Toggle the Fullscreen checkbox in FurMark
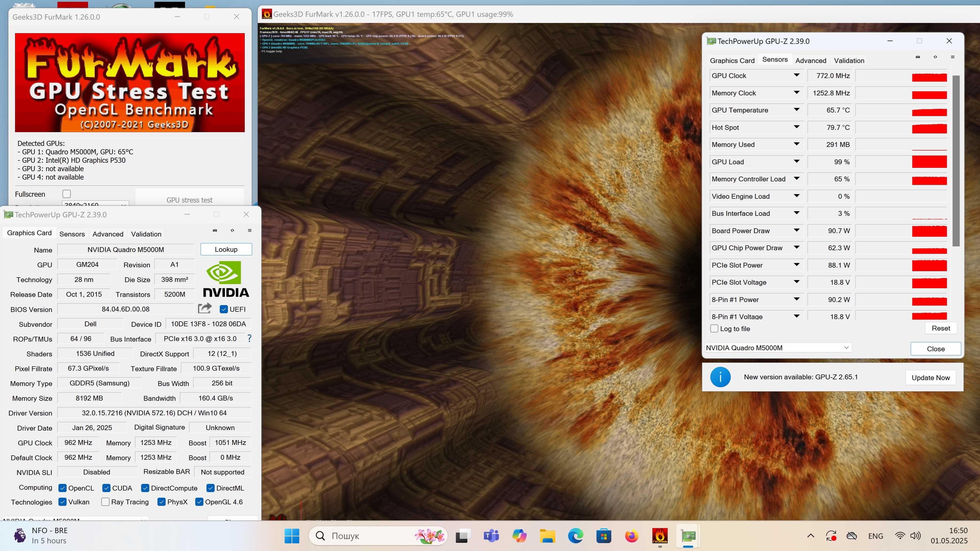This screenshot has height=551, width=980. [x=67, y=194]
